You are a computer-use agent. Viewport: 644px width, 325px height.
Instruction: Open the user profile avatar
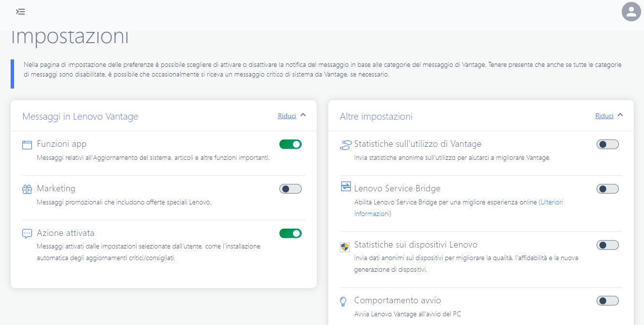[x=631, y=12]
